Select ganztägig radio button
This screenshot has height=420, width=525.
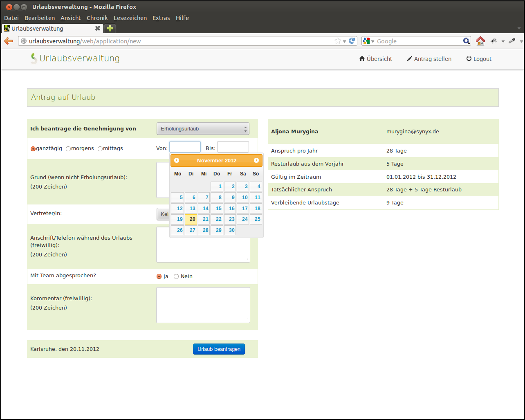click(33, 149)
